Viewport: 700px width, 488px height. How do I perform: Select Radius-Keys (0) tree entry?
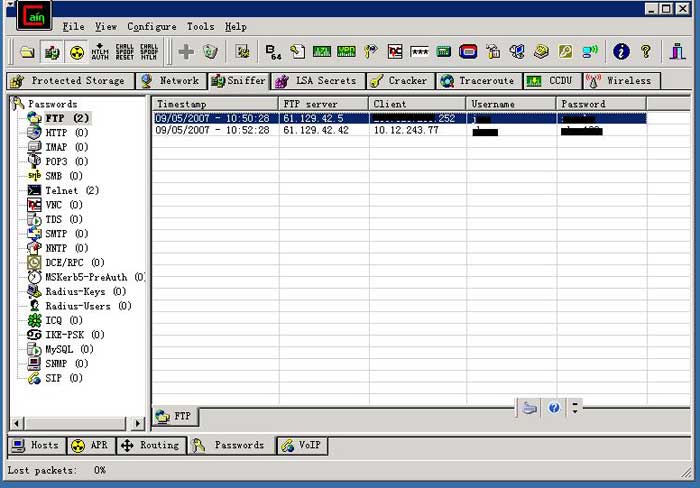(x=86, y=292)
